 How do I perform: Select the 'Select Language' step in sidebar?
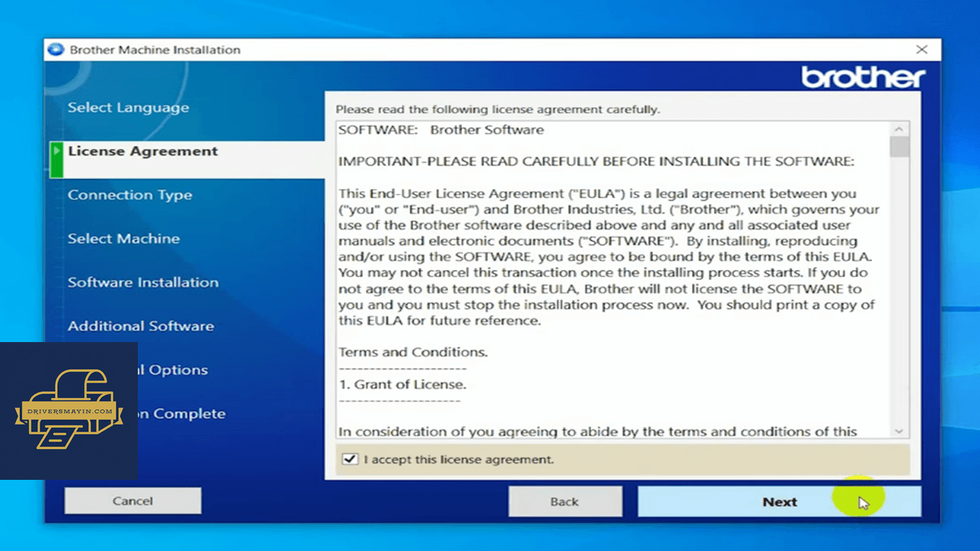click(128, 108)
